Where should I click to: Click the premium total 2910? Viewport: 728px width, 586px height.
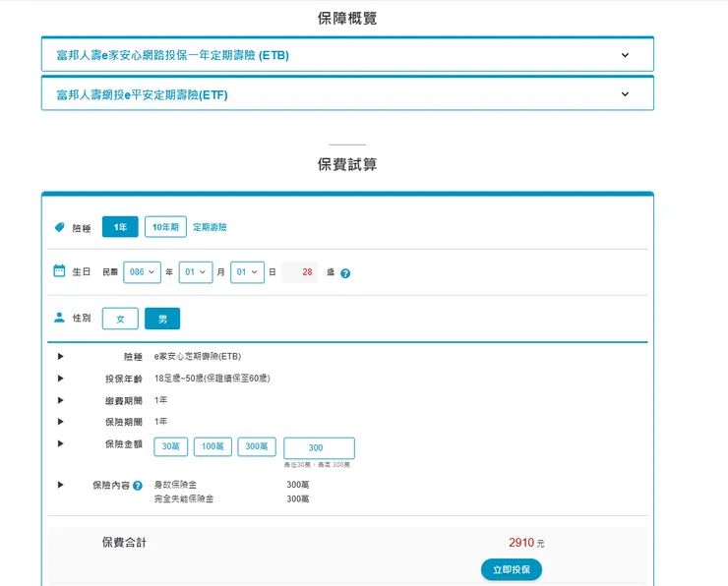click(521, 543)
